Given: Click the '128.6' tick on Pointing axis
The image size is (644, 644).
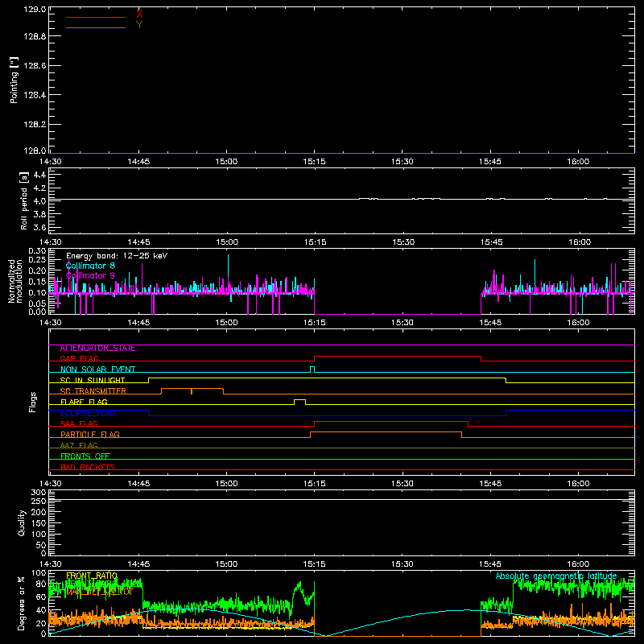Looking at the screenshot, I should [x=35, y=66].
